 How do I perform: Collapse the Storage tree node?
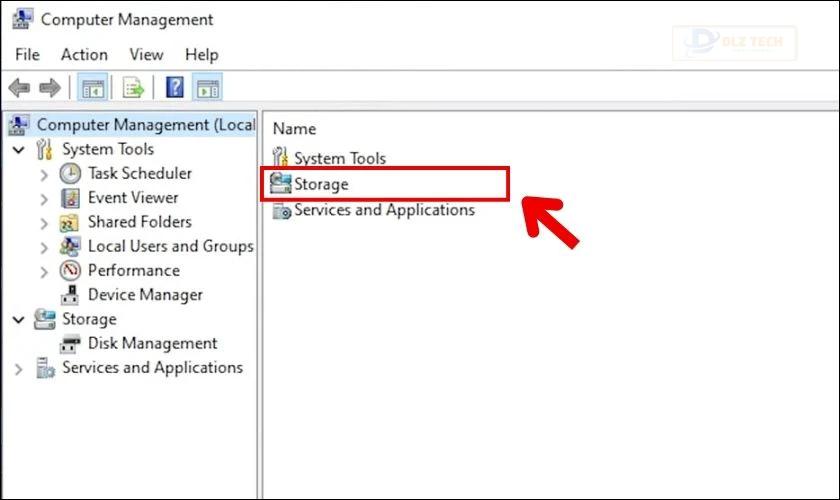point(19,320)
